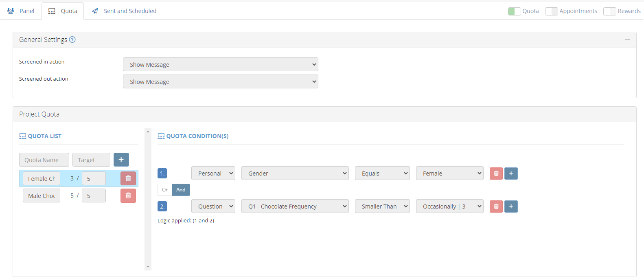Click the Quota Name input field
Viewport: 644px width, 279px height.
tap(44, 160)
